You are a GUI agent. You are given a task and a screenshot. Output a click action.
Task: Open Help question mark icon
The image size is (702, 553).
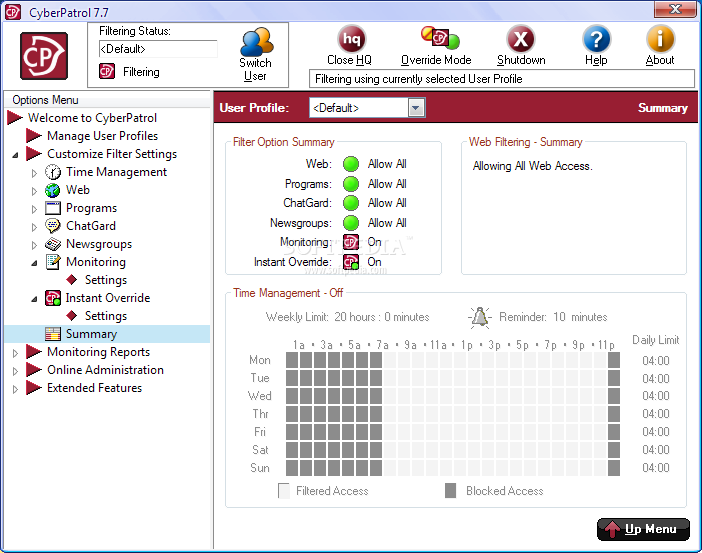click(x=596, y=39)
